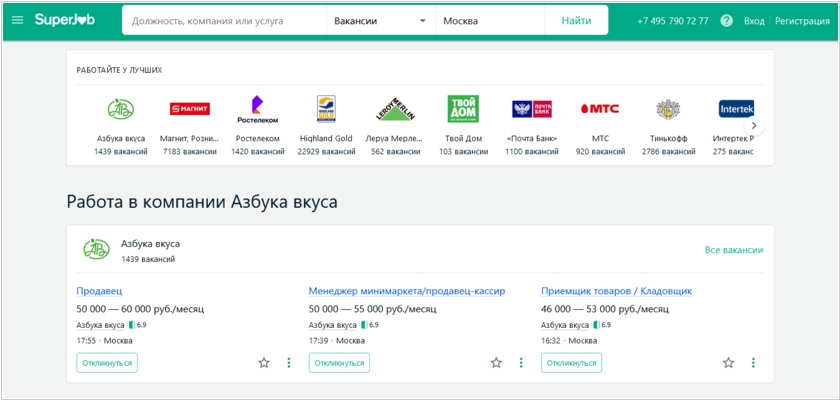840x400 pixels.
Task: Click Откликнуться for Продавец
Action: click(107, 363)
